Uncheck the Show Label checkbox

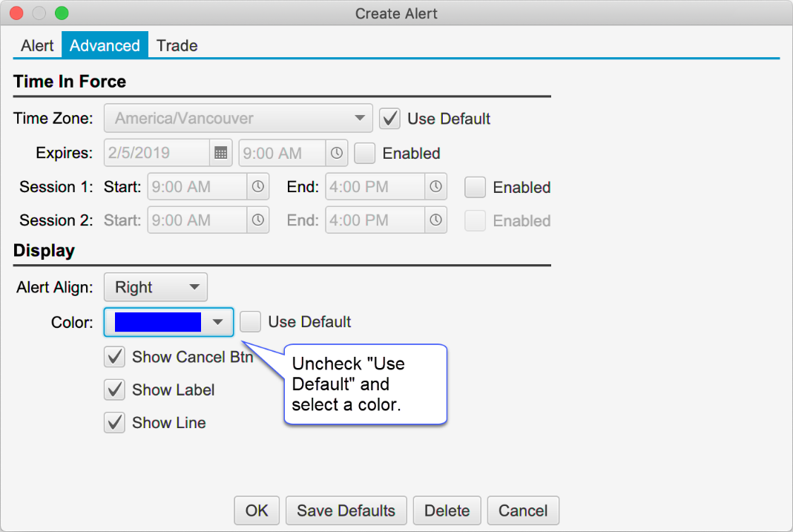(x=114, y=390)
